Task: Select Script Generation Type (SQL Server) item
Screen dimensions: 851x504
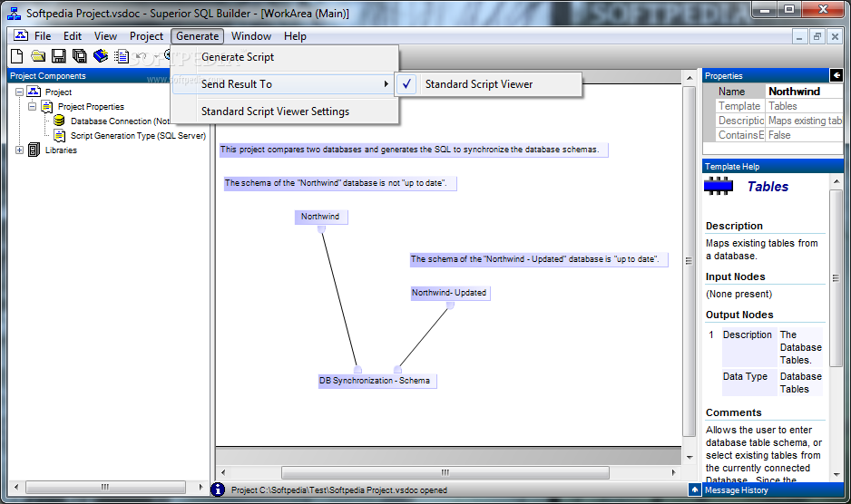Action: click(138, 136)
